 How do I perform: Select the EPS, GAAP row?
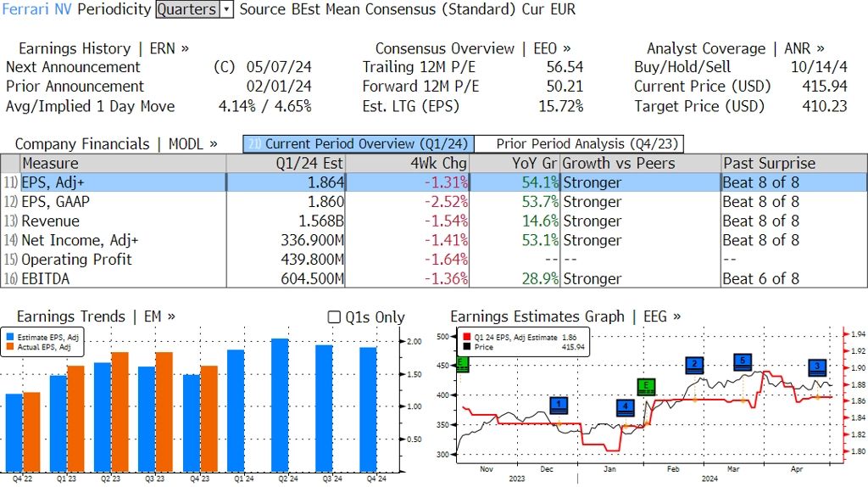(x=433, y=202)
